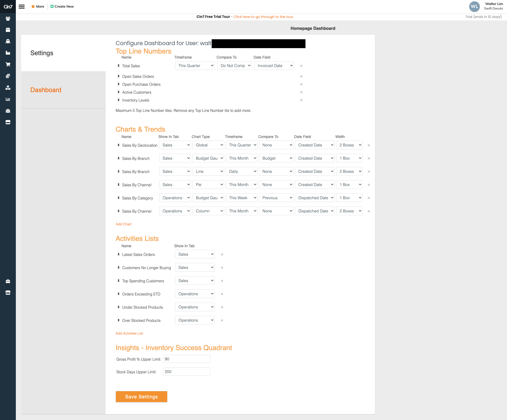
Task: Select the Dashboard settings tab
Action: (46, 90)
